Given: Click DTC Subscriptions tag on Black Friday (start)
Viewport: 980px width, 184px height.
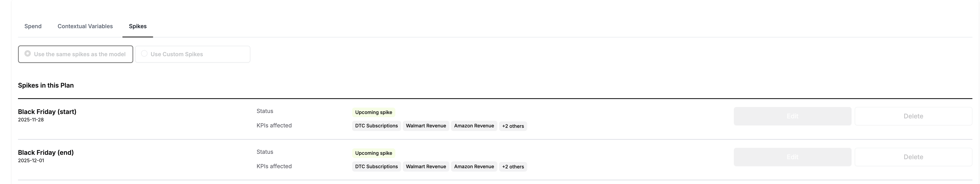Looking at the screenshot, I should (x=376, y=126).
